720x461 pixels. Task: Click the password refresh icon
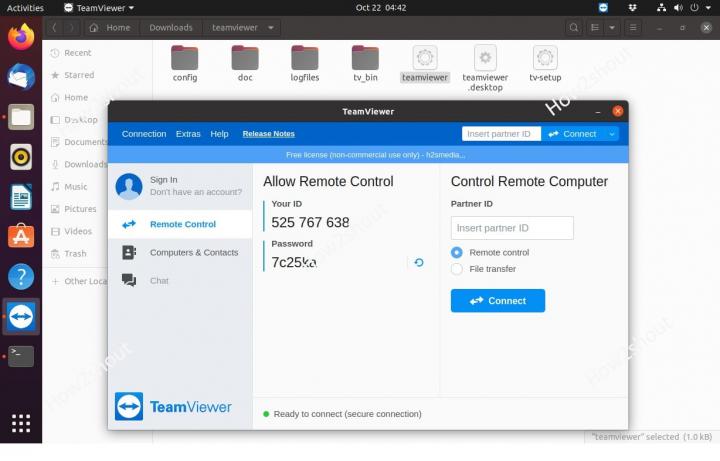[x=419, y=262]
